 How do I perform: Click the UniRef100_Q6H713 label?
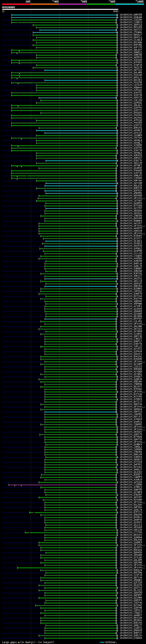click(x=131, y=25)
